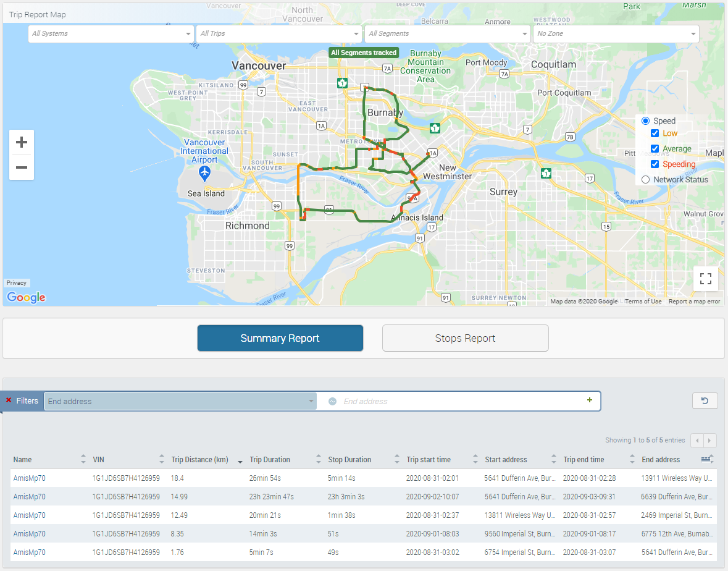Uncheck the Low speed checkbox
The height and width of the screenshot is (571, 728).
pyautogui.click(x=655, y=133)
